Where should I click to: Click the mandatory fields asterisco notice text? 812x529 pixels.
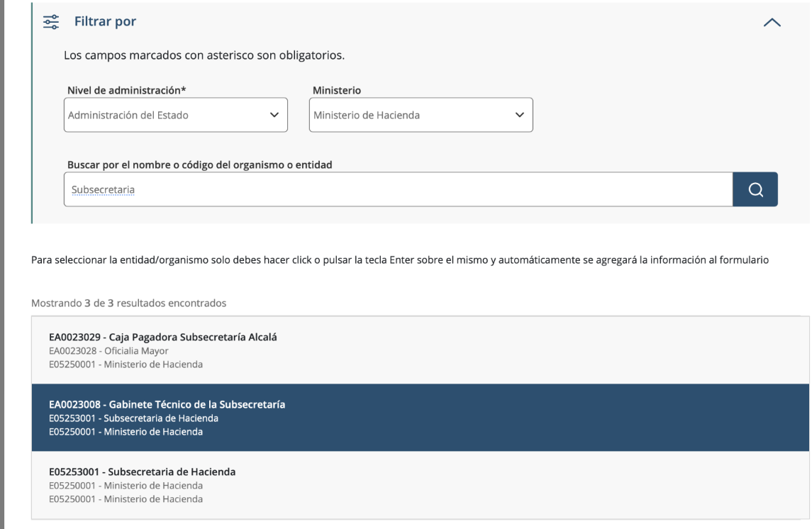[204, 56]
